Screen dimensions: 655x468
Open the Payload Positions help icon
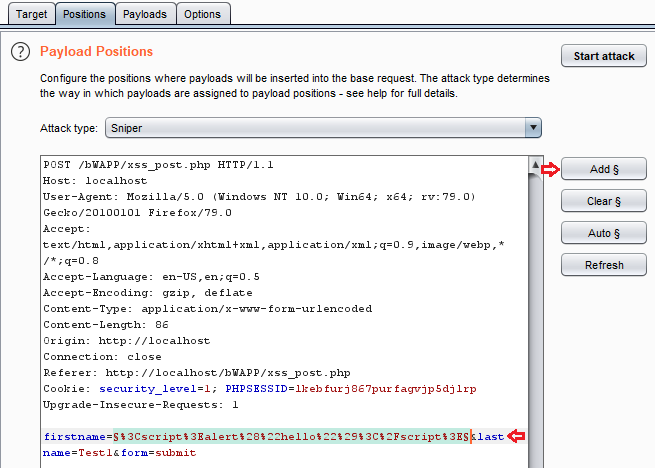[20, 52]
